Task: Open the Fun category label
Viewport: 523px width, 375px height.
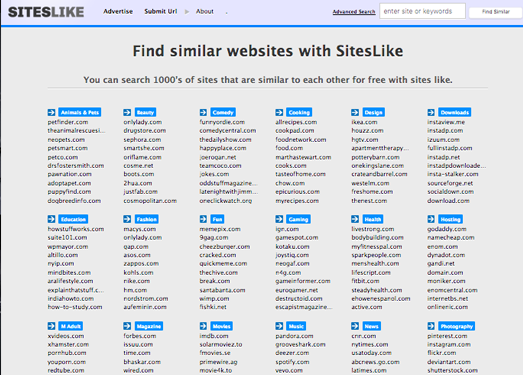Action: [x=217, y=219]
